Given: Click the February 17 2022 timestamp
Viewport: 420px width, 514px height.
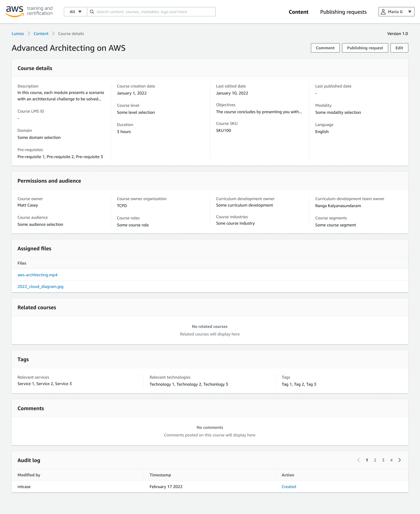Looking at the screenshot, I should point(166,487).
